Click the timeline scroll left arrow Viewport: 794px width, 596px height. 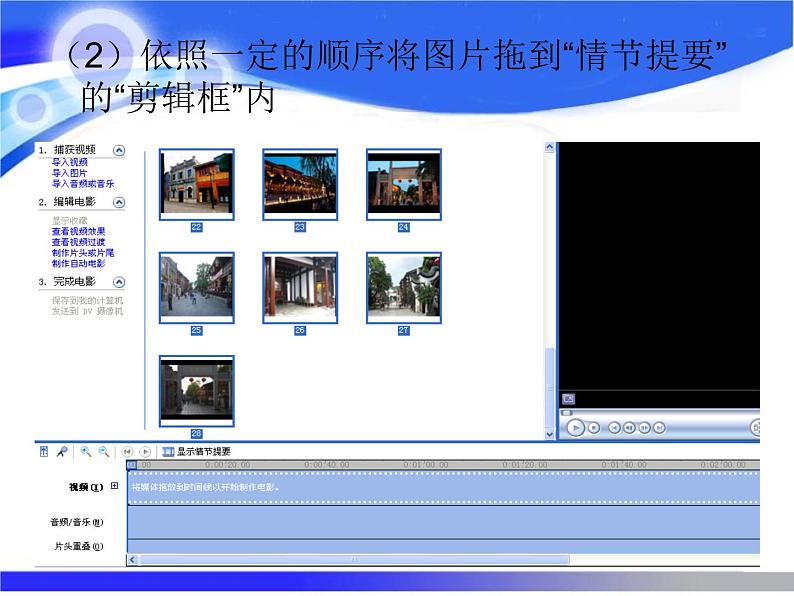point(133,559)
